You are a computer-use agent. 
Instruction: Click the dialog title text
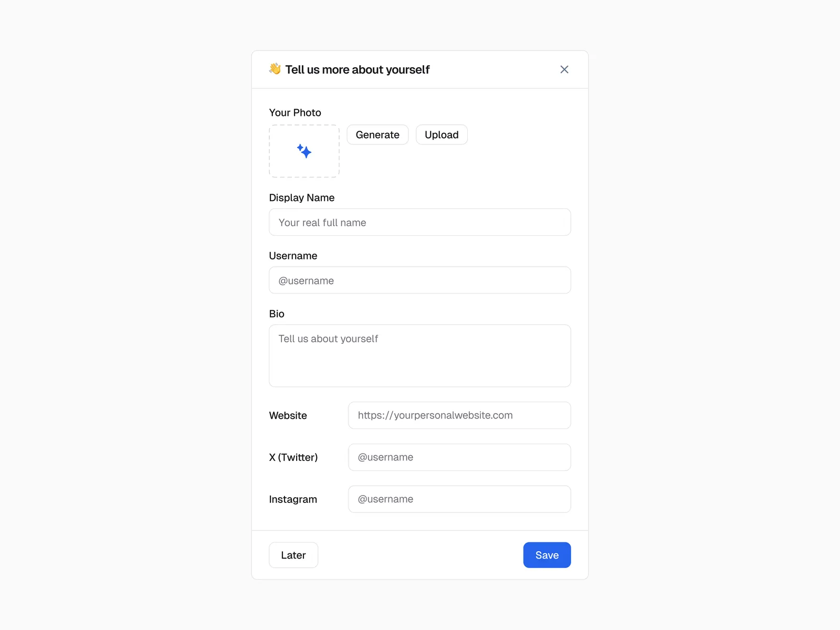(x=357, y=70)
